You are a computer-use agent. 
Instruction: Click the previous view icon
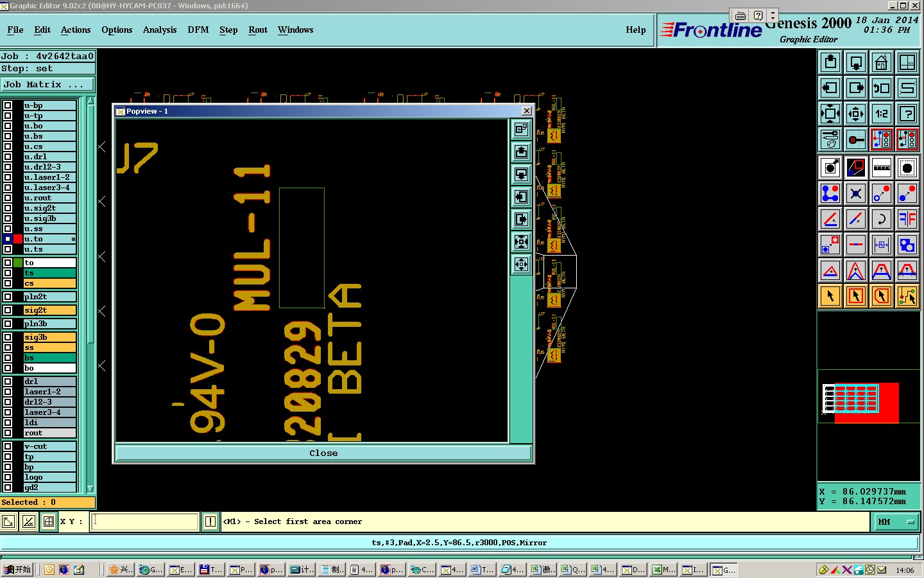click(882, 88)
